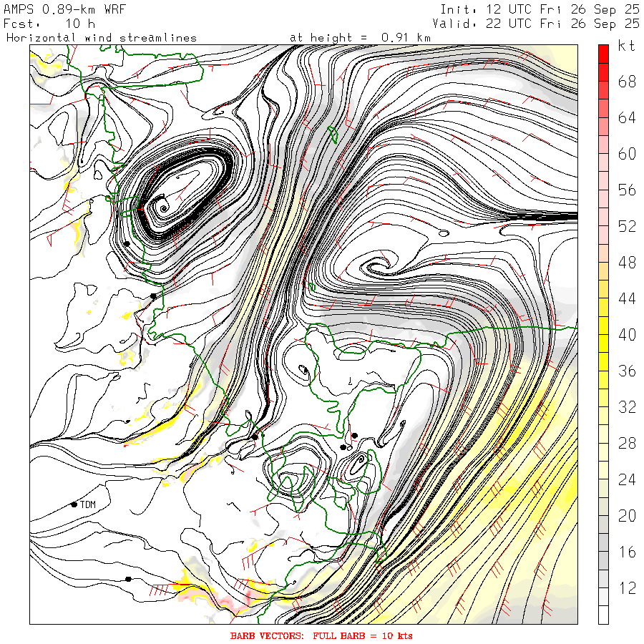Click the 12 colorbar label
This screenshot has height=644, width=644.
point(627,588)
